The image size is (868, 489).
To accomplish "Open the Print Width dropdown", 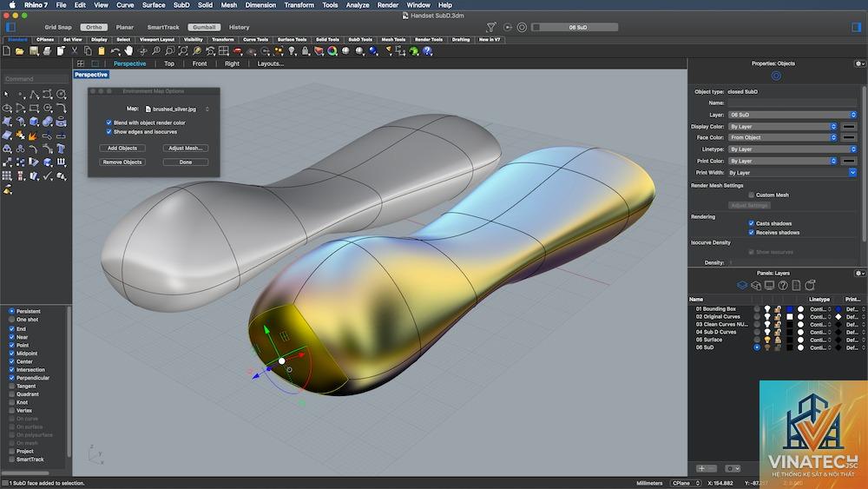I will coord(792,173).
